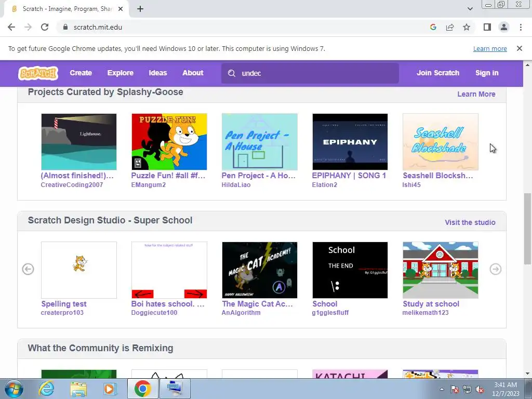Click the browser forward arrow

pyautogui.click(x=28, y=27)
